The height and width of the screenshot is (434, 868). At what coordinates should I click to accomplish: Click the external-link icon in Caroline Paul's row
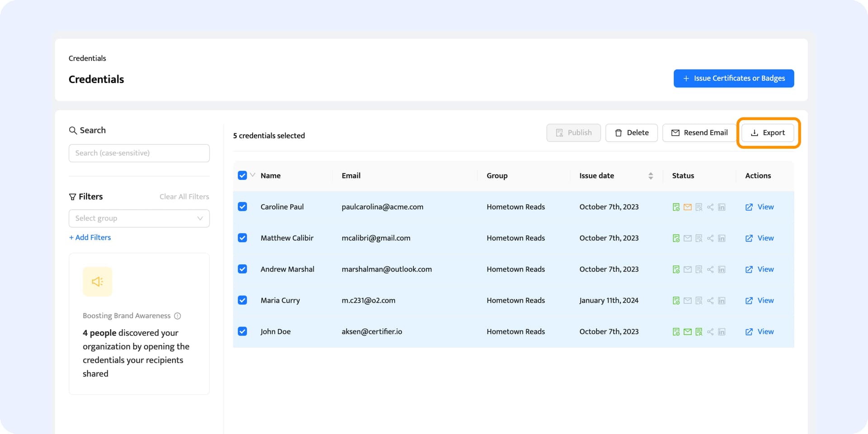(749, 207)
